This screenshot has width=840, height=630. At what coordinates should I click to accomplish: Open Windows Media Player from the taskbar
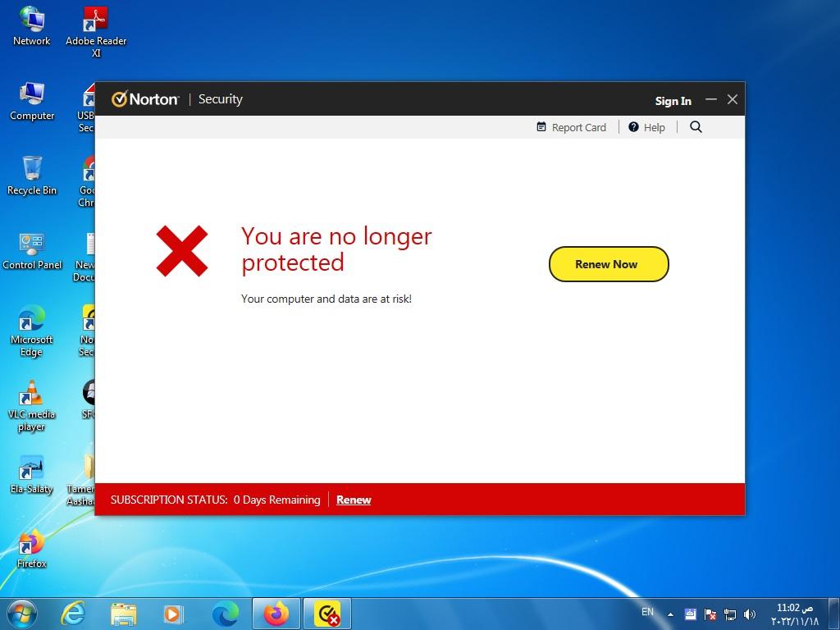point(173,614)
